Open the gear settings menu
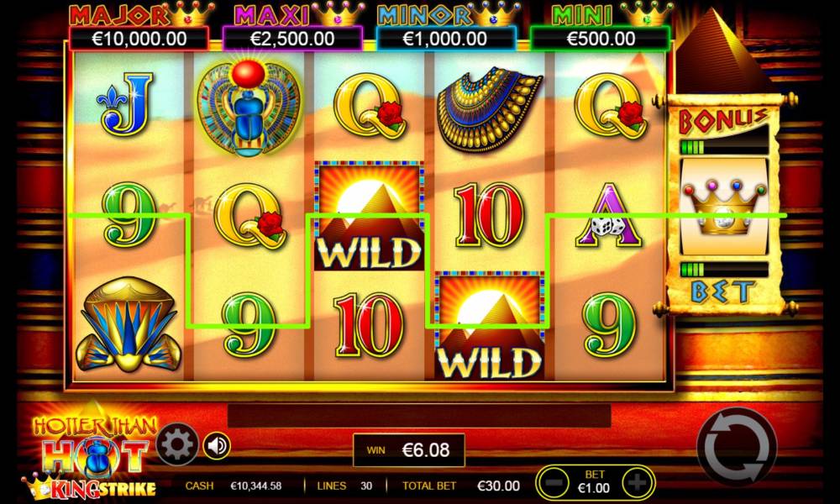This screenshot has height=504, width=840. (177, 444)
